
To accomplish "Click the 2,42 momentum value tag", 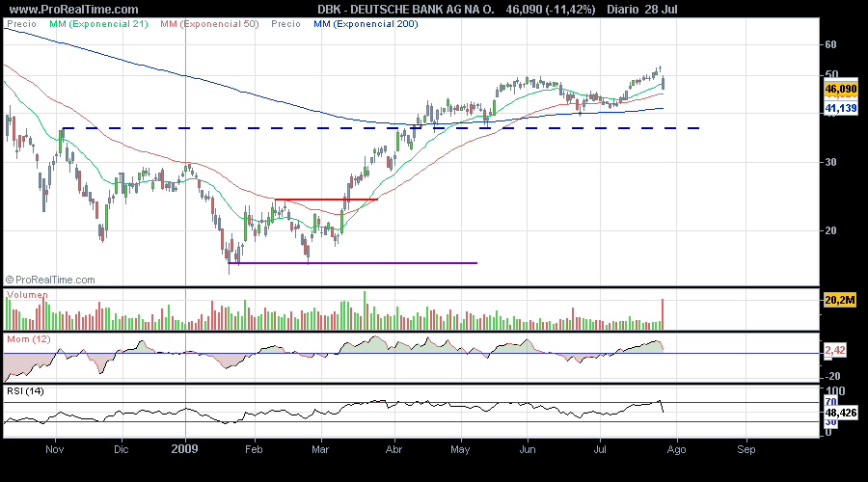I will click(835, 350).
